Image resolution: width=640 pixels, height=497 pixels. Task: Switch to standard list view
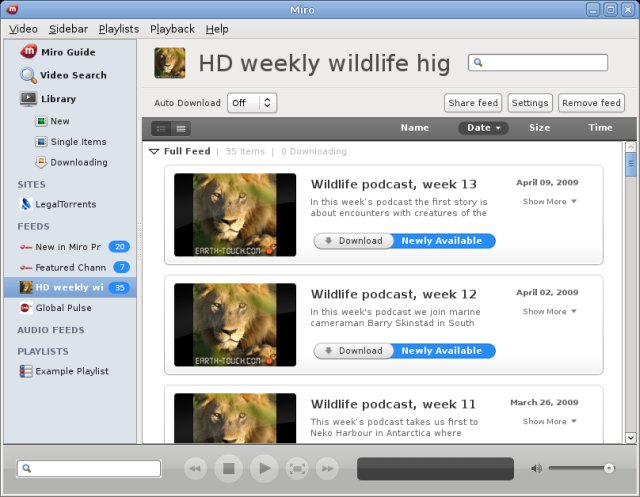161,129
